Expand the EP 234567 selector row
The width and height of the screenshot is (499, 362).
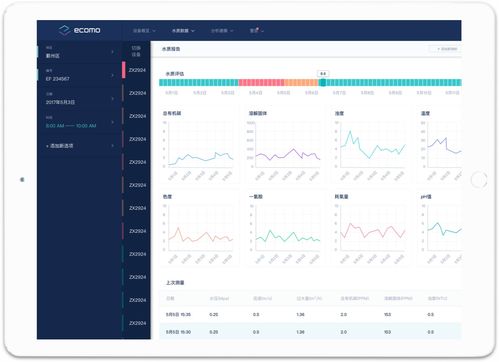point(79,75)
